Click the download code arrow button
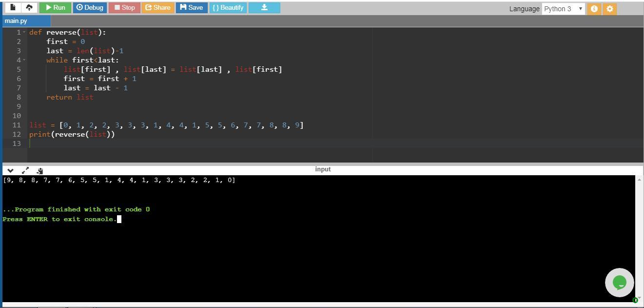Image resolution: width=644 pixels, height=308 pixels. click(264, 8)
